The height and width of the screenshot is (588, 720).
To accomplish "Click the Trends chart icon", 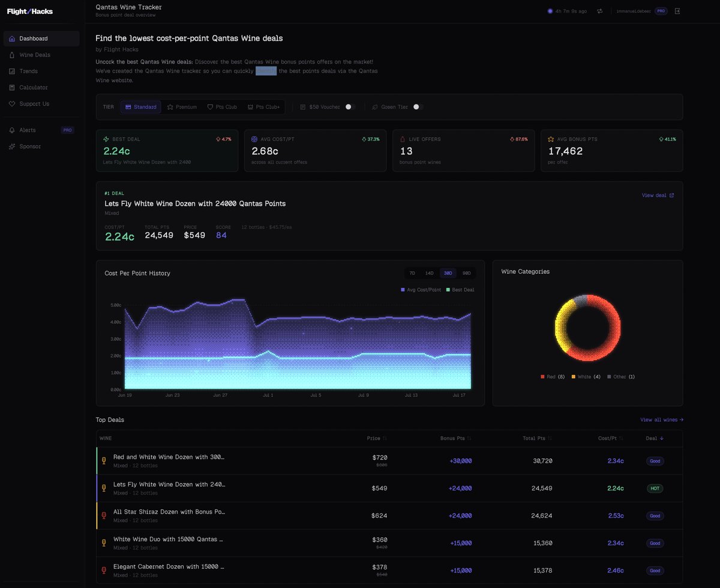I will point(12,71).
